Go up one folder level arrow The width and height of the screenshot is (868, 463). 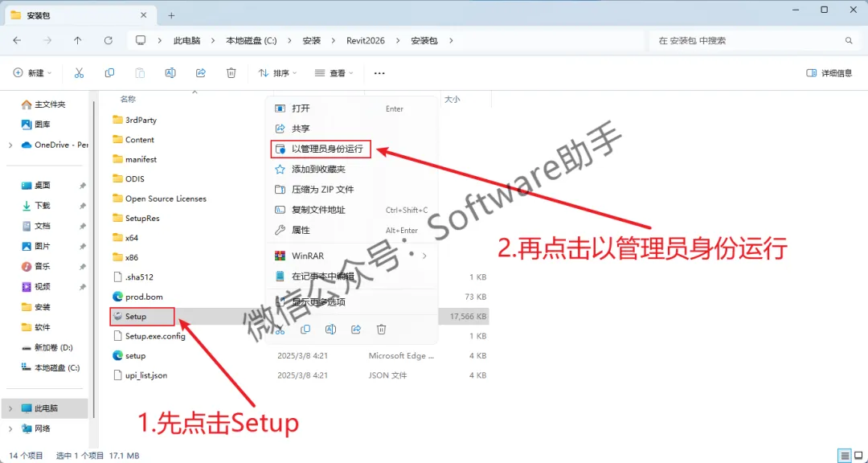77,40
